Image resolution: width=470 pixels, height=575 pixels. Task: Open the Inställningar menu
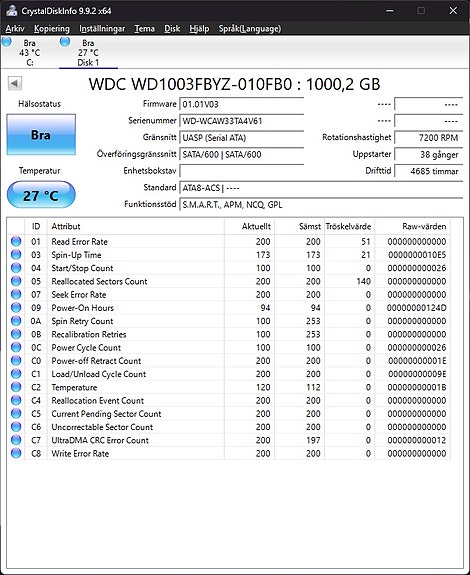(102, 29)
